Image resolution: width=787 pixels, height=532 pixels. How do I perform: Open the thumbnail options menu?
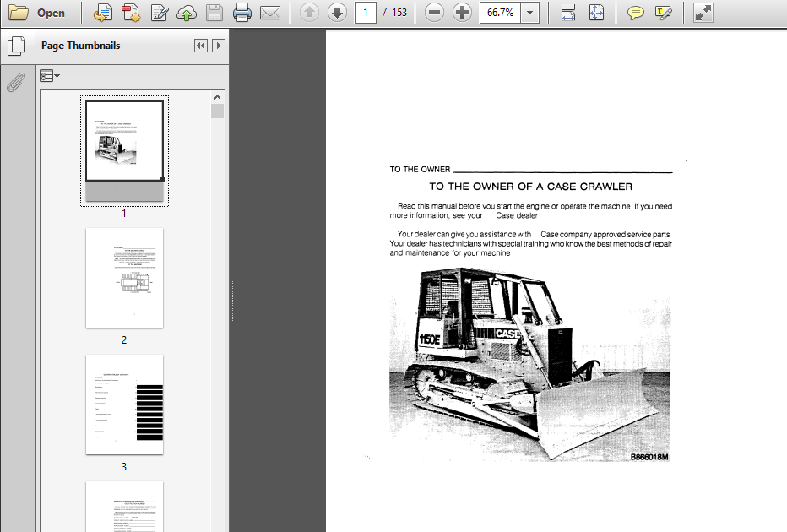tap(50, 76)
